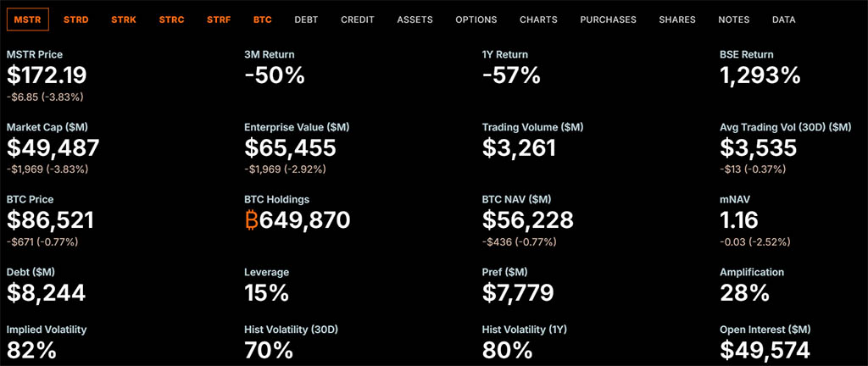The width and height of the screenshot is (868, 366).
Task: Switch to the STRD tab
Action: (x=75, y=19)
